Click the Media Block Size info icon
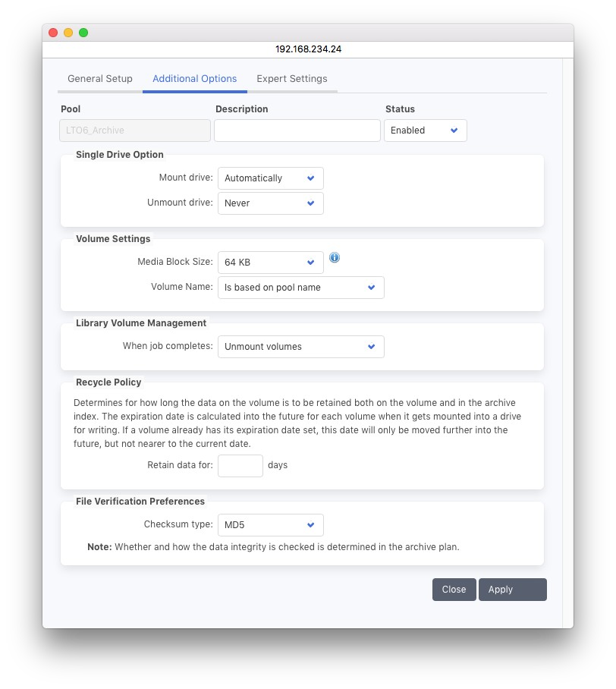The height and width of the screenshot is (689, 616). tap(335, 258)
